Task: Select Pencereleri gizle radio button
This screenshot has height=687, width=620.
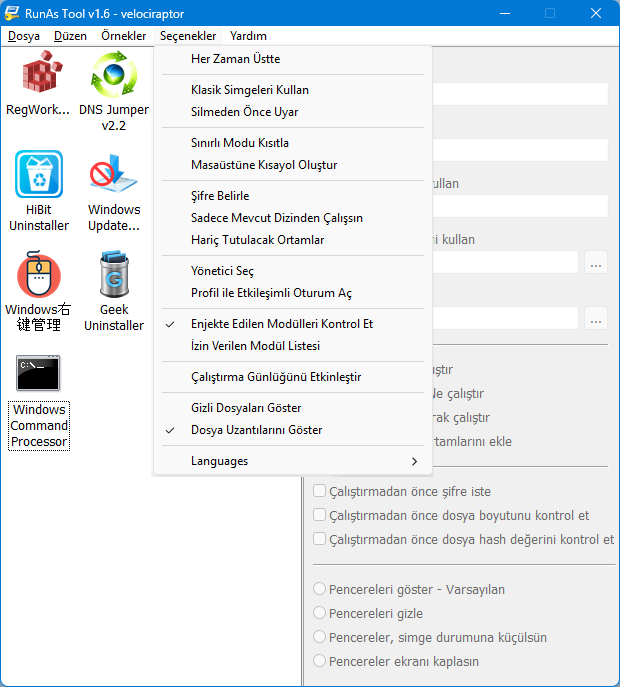Action: point(319,613)
